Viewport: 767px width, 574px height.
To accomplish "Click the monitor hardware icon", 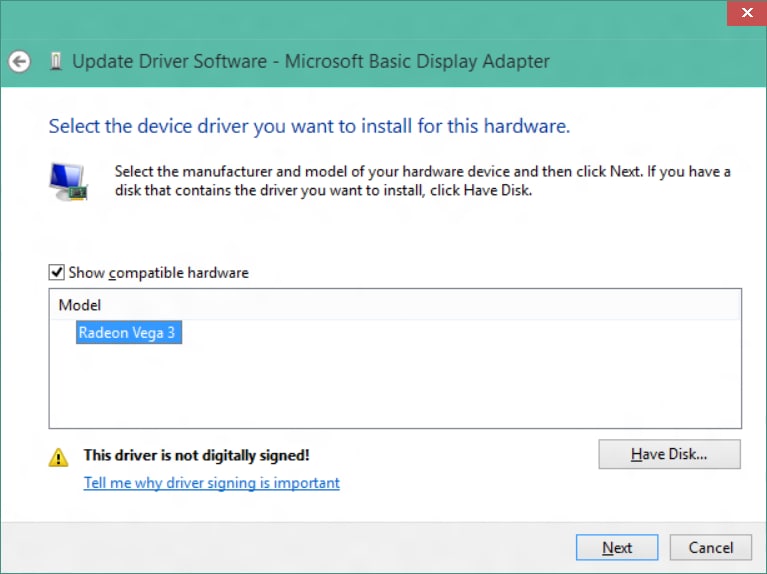I will pos(68,182).
